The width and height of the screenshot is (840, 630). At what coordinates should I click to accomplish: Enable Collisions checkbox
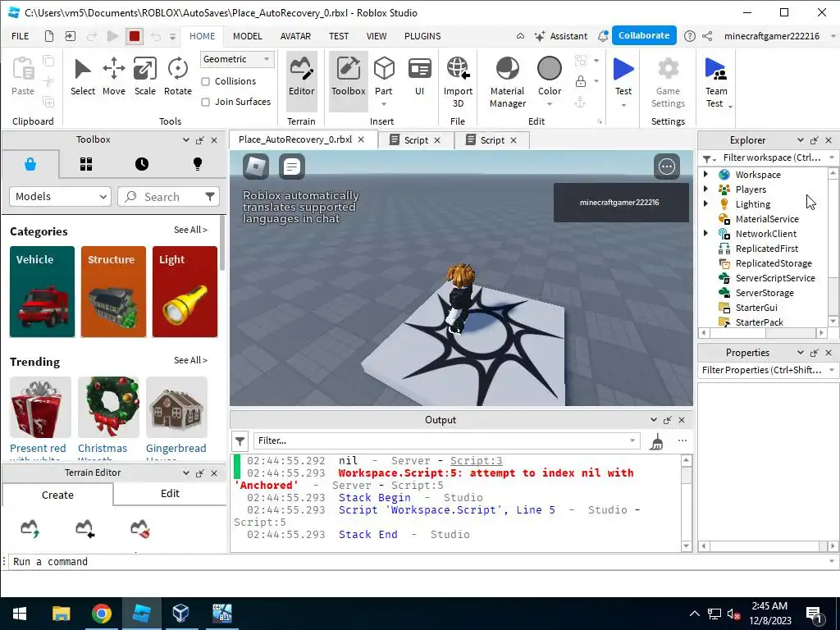(205, 81)
